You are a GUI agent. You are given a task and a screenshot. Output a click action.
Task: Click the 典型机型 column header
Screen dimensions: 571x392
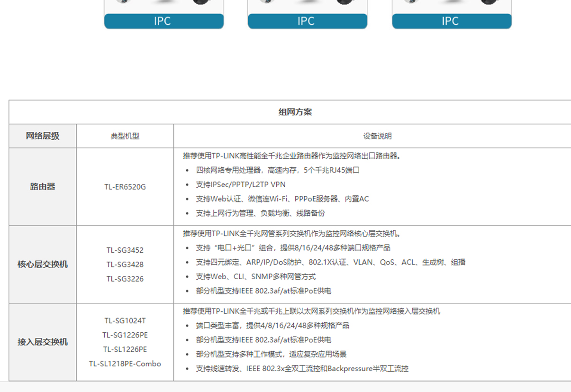click(x=125, y=136)
